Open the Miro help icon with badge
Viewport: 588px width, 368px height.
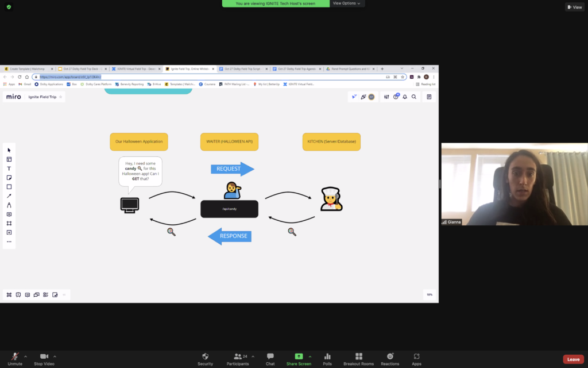coord(396,97)
